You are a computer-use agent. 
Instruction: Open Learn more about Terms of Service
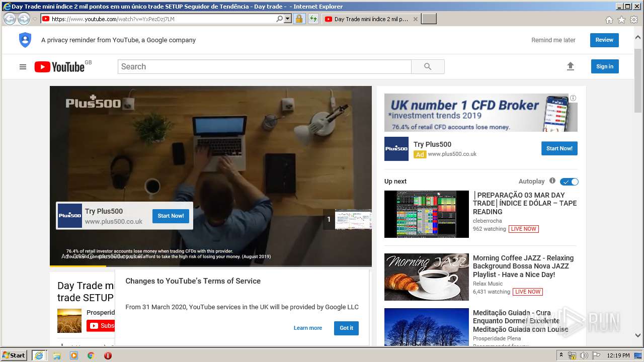point(308,328)
